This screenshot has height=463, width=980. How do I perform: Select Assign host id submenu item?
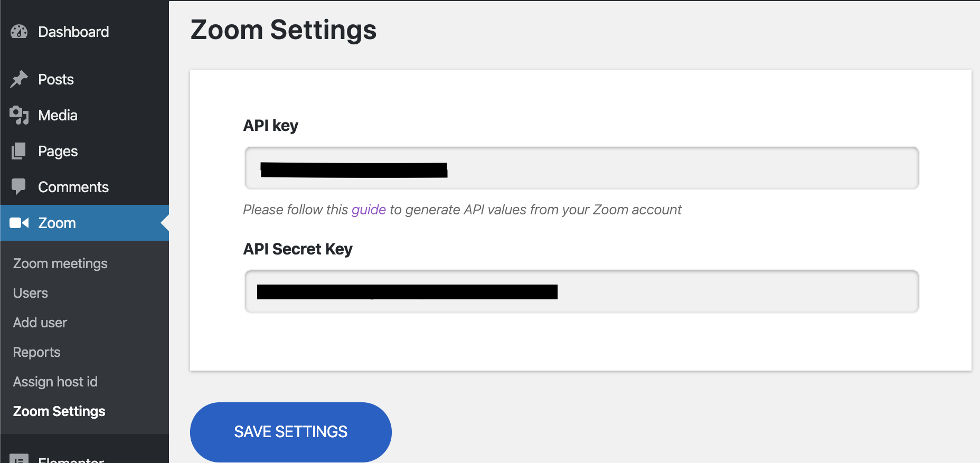55,382
